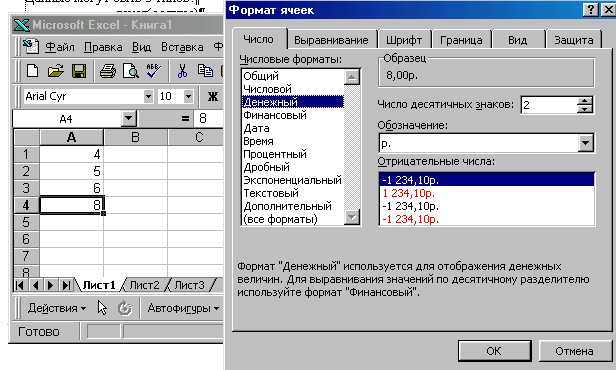Switch to the Шрифт tab
616x370 pixels.
pos(404,40)
